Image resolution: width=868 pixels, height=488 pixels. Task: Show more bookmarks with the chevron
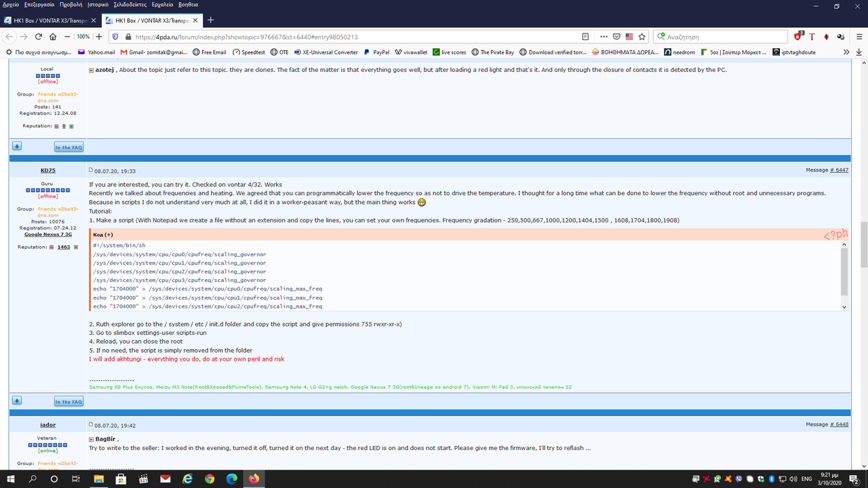click(846, 52)
